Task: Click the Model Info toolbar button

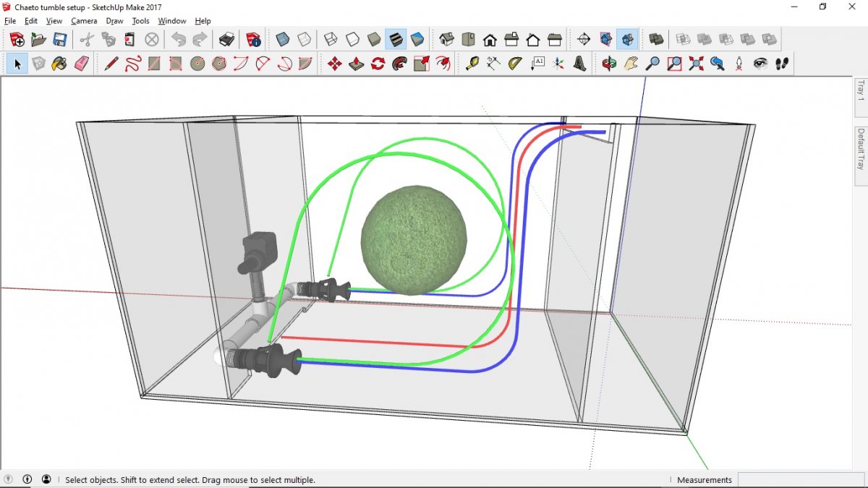Action: point(253,39)
